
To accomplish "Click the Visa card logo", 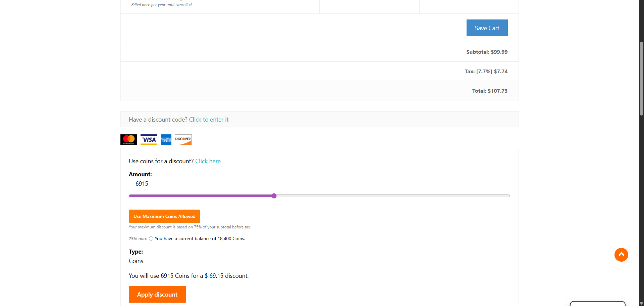I will tap(149, 140).
